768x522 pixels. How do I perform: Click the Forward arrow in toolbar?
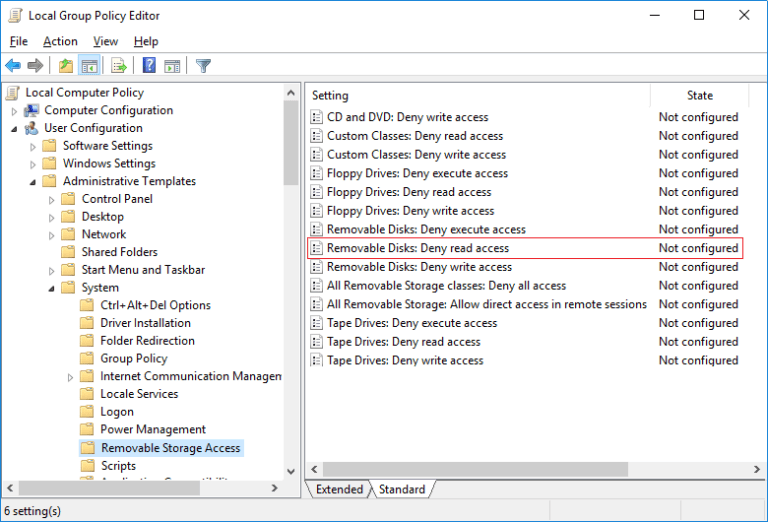tap(35, 66)
